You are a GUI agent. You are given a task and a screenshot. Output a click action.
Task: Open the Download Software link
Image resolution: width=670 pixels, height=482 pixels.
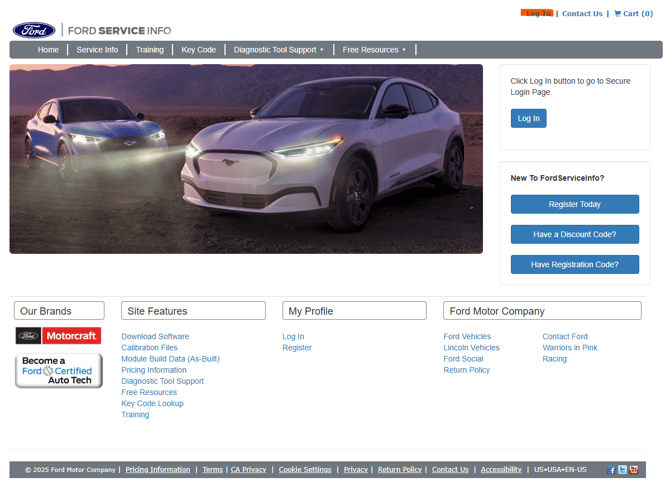pyautogui.click(x=155, y=337)
